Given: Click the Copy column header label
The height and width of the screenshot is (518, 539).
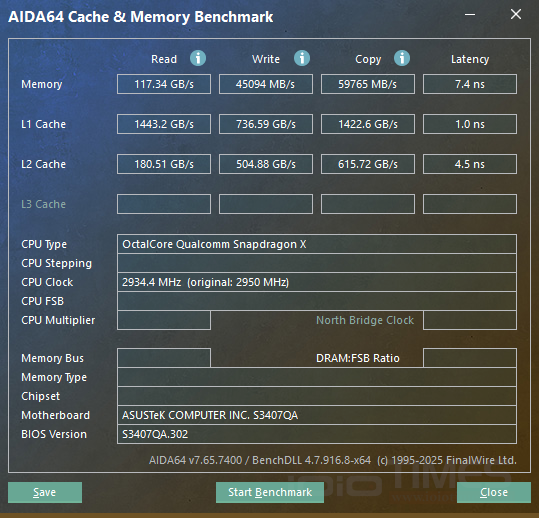Looking at the screenshot, I should pos(368,59).
